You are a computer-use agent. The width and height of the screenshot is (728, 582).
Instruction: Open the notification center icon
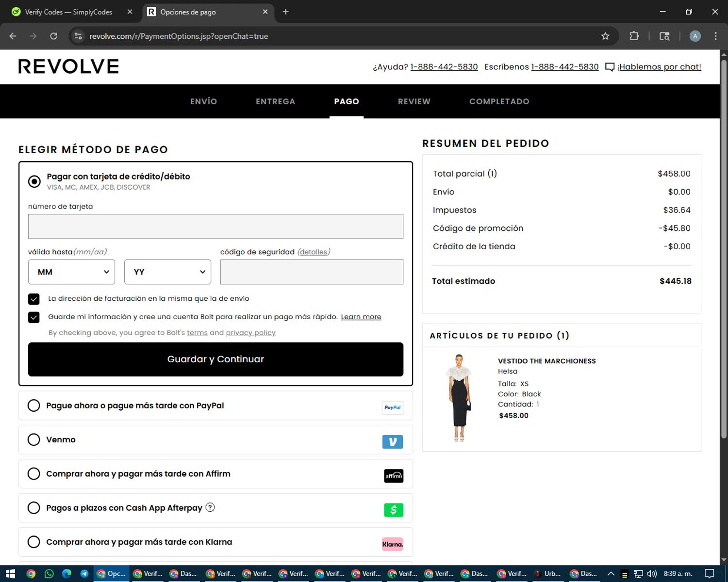[710, 574]
